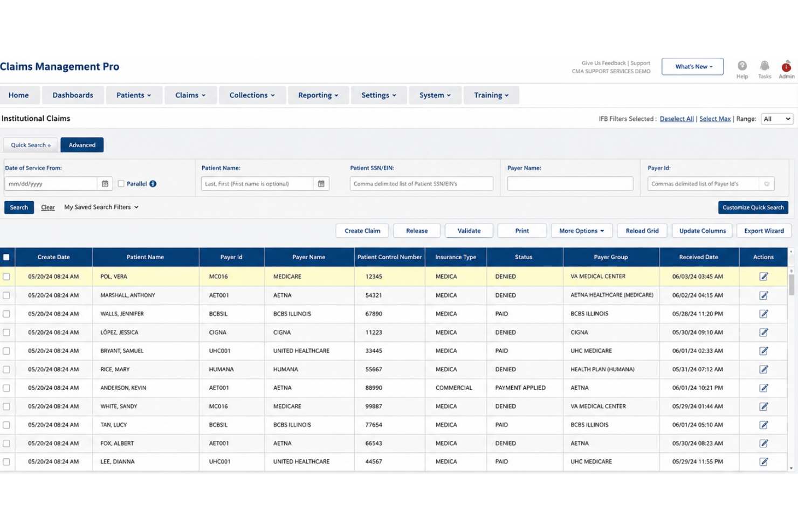
Task: Click the Parallel info icon
Action: (153, 184)
